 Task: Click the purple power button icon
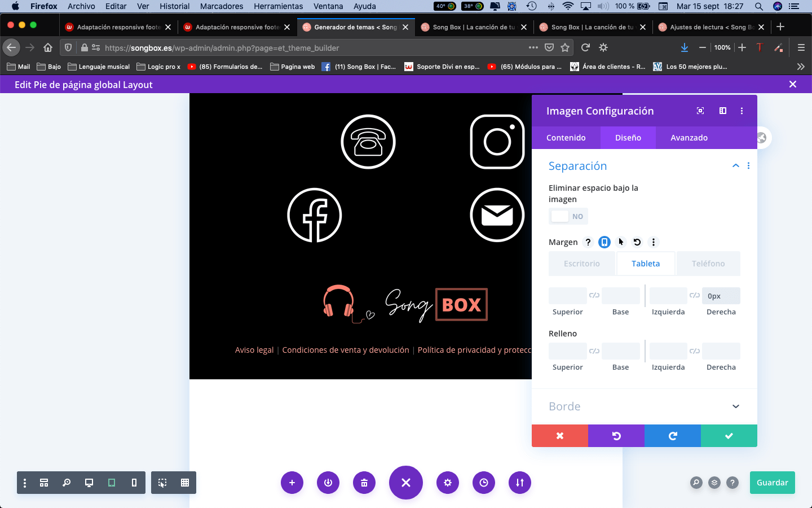328,483
